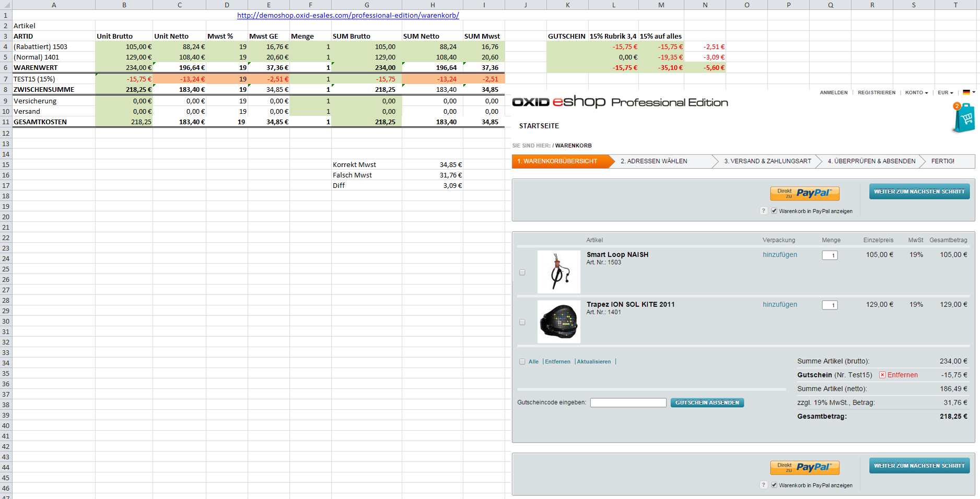Click the bottom question mark help icon
980x499 pixels.
tap(763, 485)
